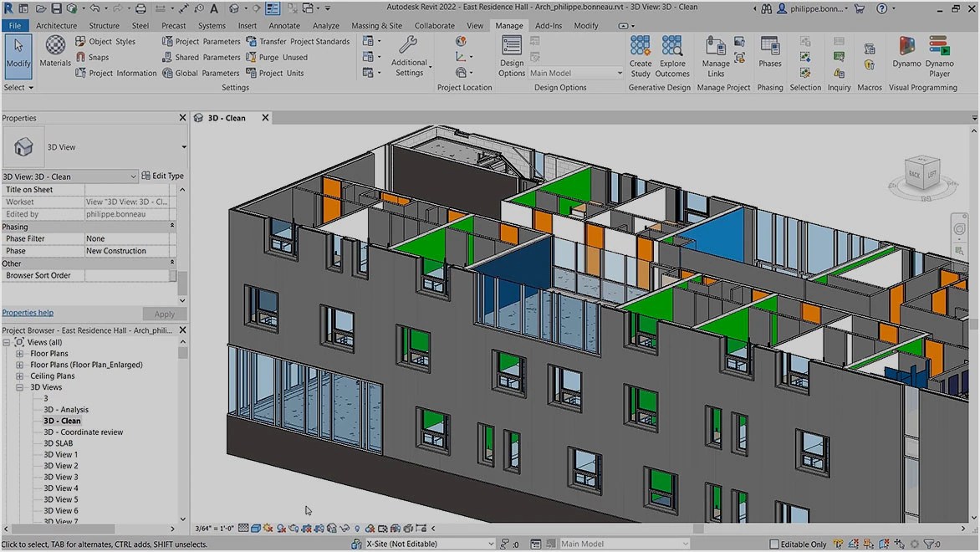Switch to the Architecture ribbon tab
Image resolution: width=980 pixels, height=552 pixels.
point(56,25)
